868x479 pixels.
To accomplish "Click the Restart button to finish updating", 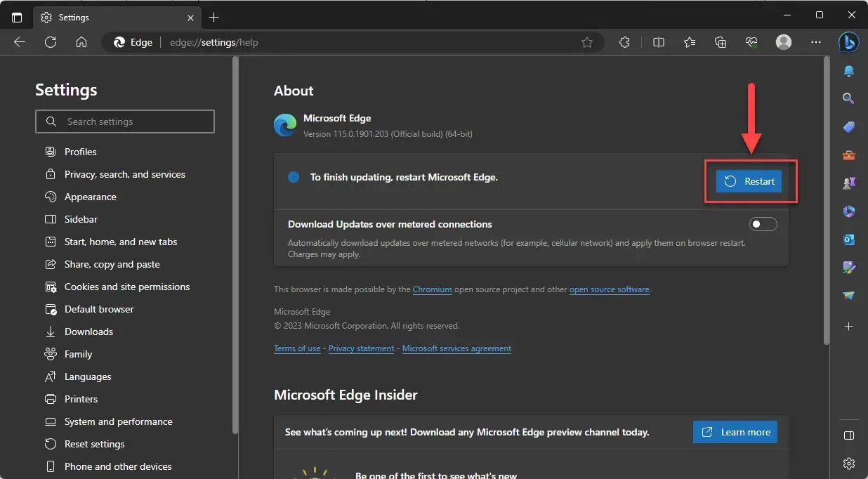I will pyautogui.click(x=749, y=181).
